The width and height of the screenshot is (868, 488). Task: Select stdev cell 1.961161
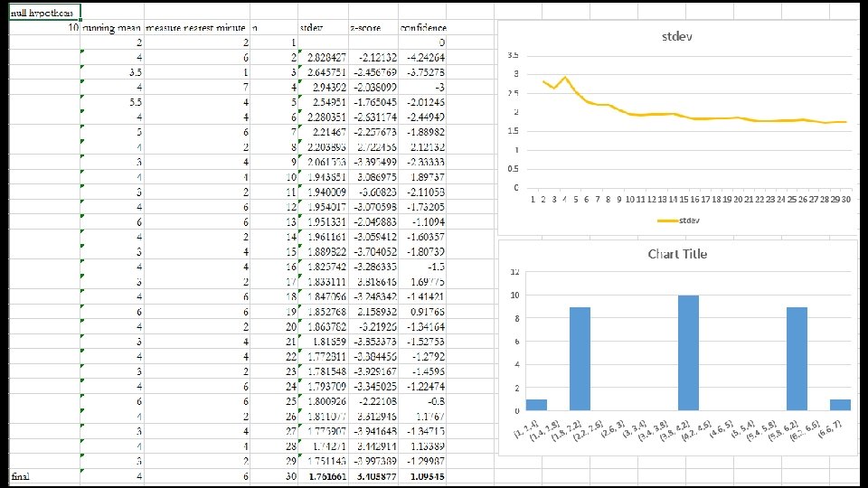[x=323, y=236]
